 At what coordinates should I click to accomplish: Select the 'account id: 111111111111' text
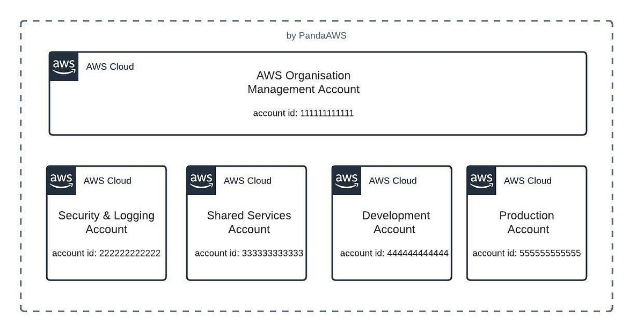tap(303, 113)
